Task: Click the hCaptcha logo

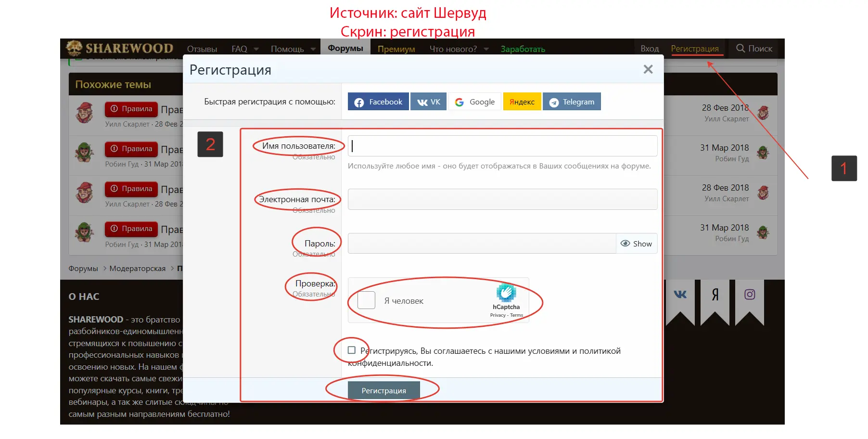Action: coord(506,293)
